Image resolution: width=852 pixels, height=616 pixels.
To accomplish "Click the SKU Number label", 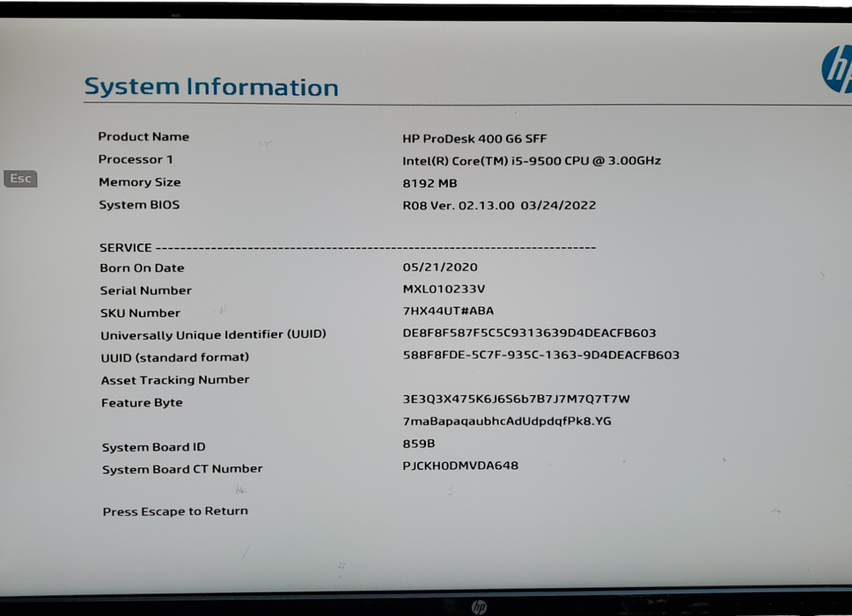I will (x=140, y=313).
